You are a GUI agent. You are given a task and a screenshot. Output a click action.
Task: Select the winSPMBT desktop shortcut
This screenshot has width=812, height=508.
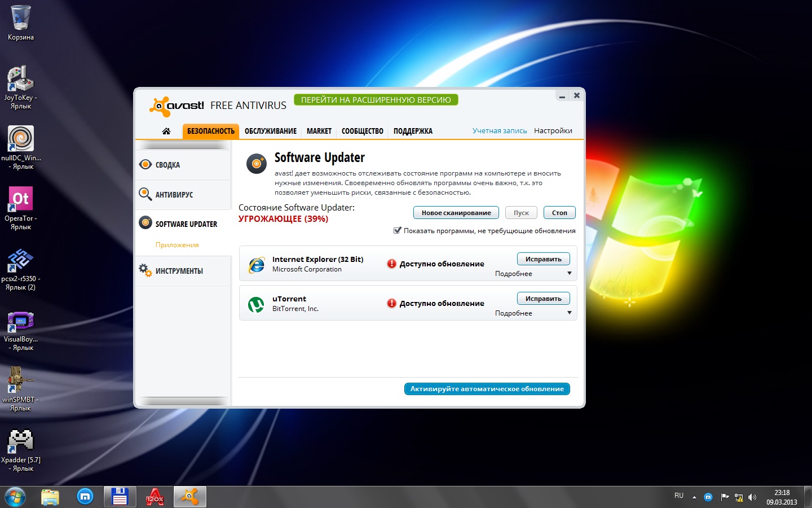pyautogui.click(x=21, y=389)
